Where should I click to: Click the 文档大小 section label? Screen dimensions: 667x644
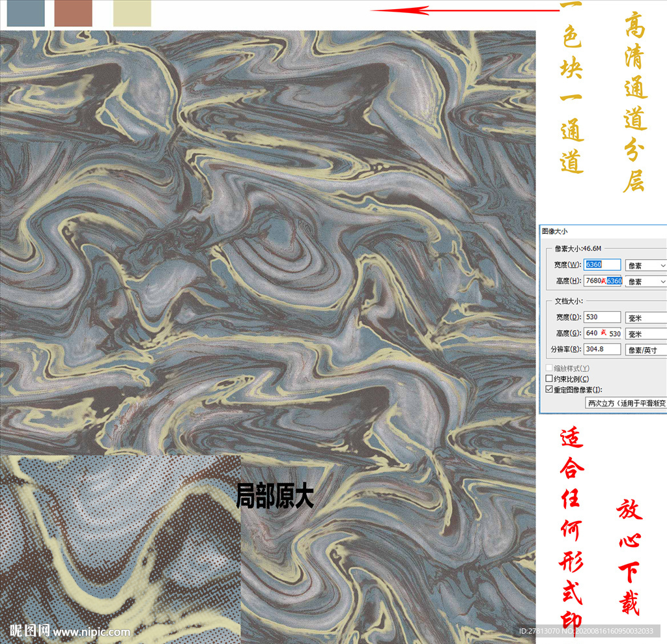pyautogui.click(x=568, y=301)
